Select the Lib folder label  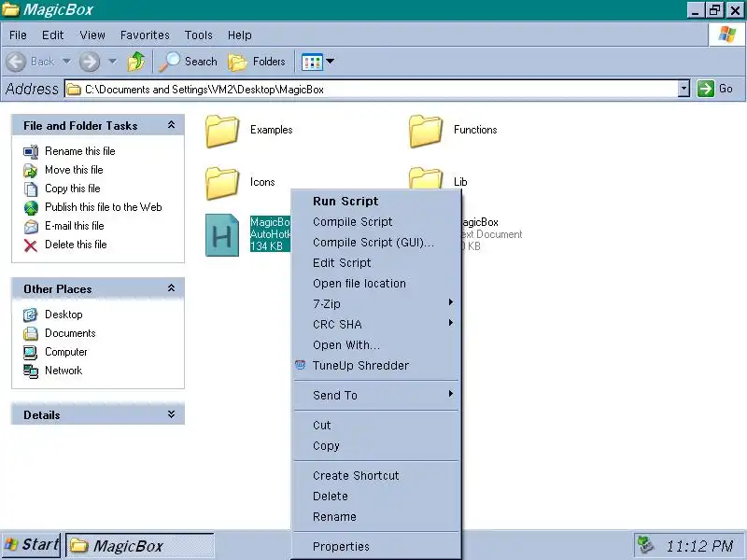pos(460,182)
